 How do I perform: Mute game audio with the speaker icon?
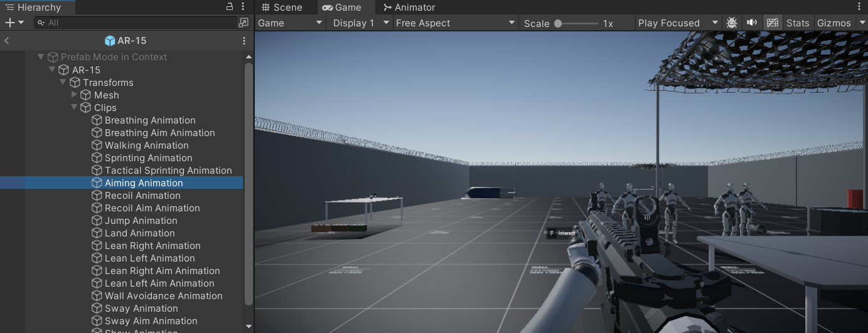pos(751,23)
